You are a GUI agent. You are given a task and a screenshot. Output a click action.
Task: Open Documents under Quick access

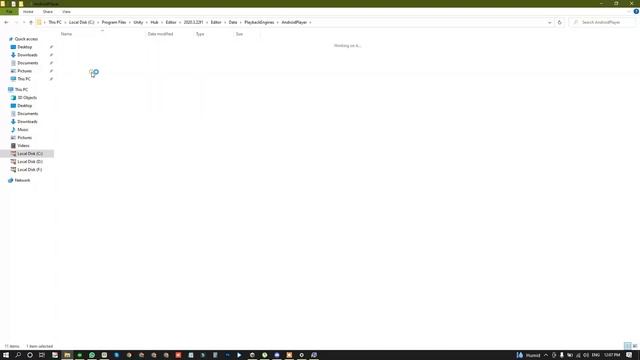(x=27, y=63)
